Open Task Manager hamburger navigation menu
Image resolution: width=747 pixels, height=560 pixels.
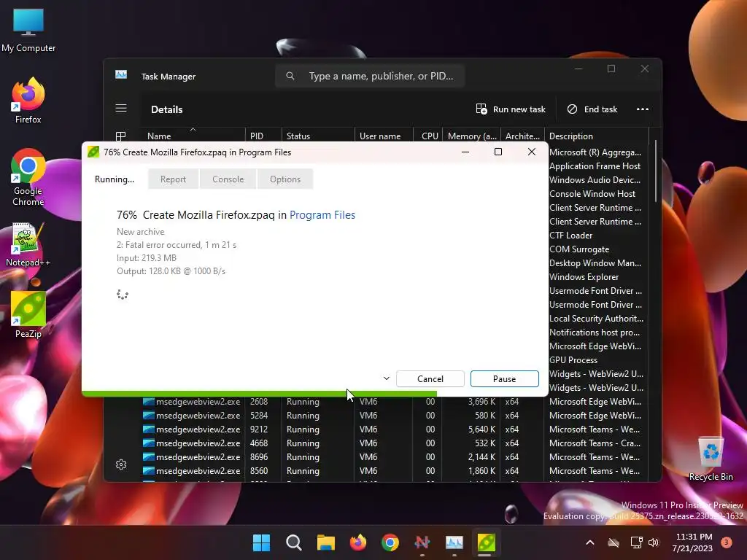click(x=121, y=109)
